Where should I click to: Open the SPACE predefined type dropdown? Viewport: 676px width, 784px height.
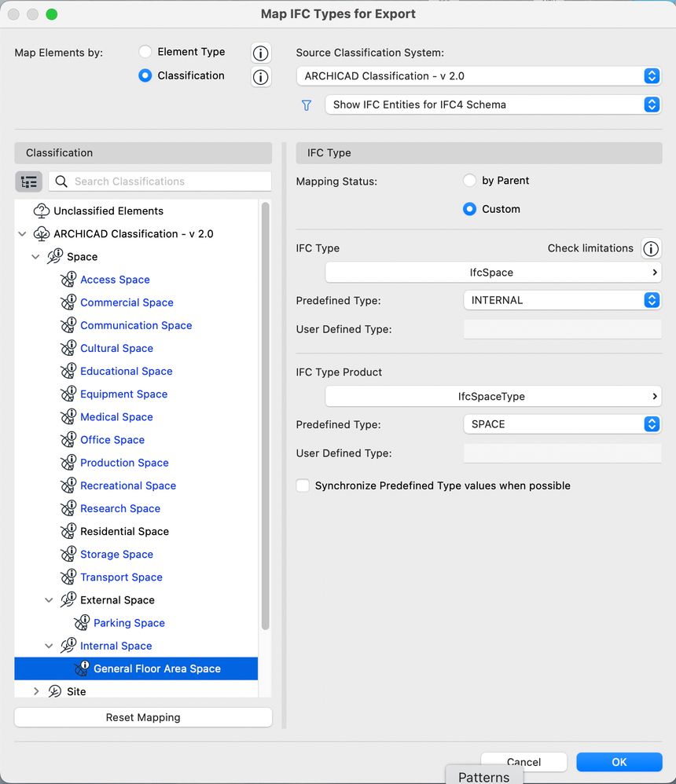pyautogui.click(x=562, y=424)
